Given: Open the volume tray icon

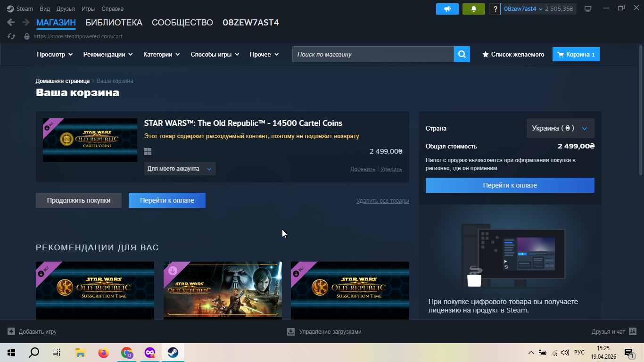Looking at the screenshot, I should click(x=565, y=353).
